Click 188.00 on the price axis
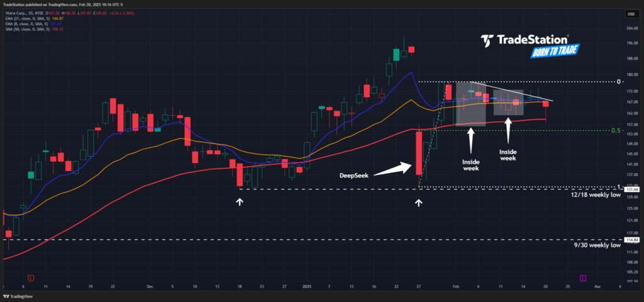This screenshot has width=644, height=302. [x=631, y=59]
